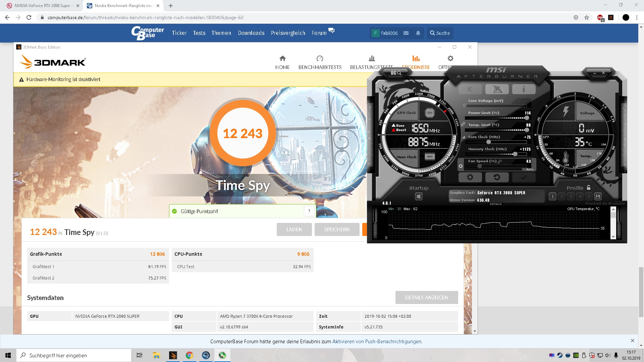
Task: Open the Afterburner information i button
Action: (x=524, y=89)
